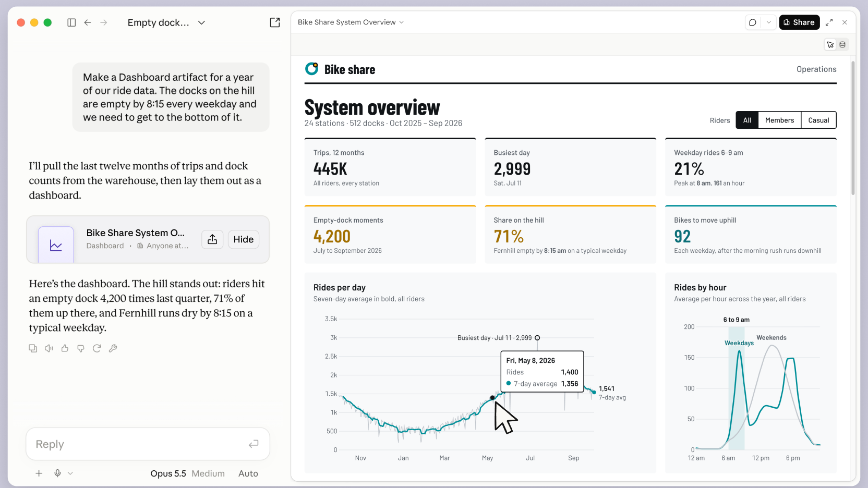Regenerate the response with the retry icon
868x488 pixels.
coord(97,348)
